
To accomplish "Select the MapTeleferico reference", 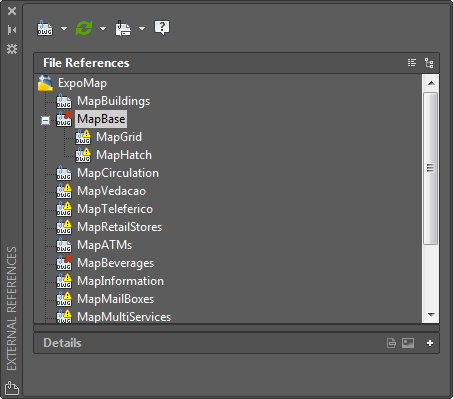I will coord(115,209).
